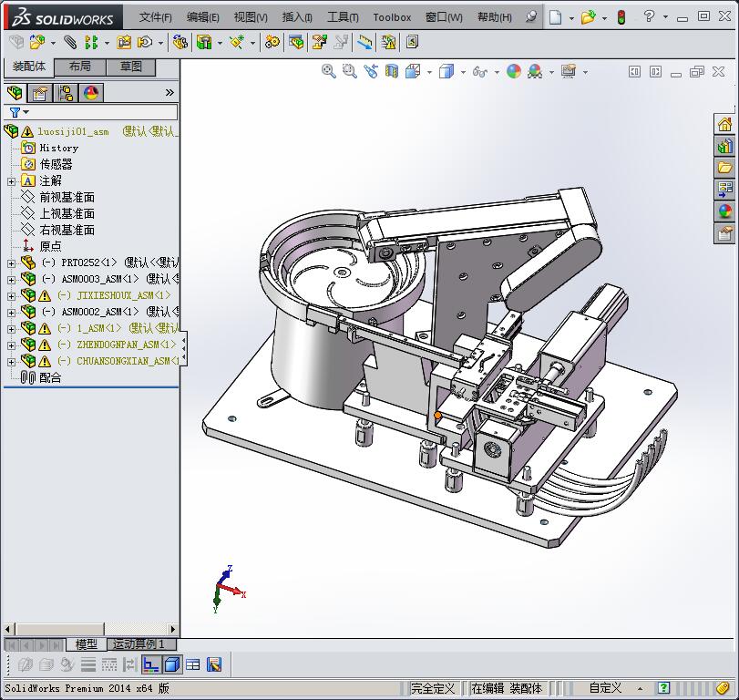Toggle the color axes display button at bottom
The width and height of the screenshot is (739, 700).
click(x=151, y=664)
